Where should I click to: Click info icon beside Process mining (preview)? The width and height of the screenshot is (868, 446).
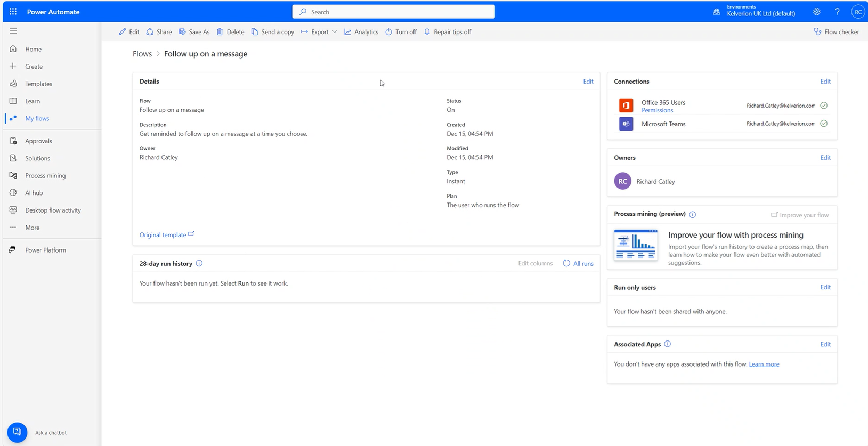[693, 215]
